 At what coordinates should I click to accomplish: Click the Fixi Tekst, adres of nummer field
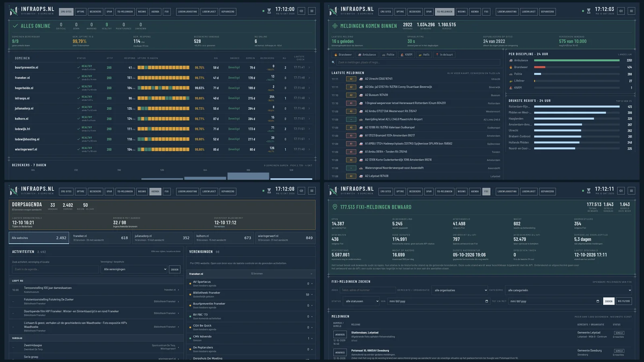pos(367,290)
